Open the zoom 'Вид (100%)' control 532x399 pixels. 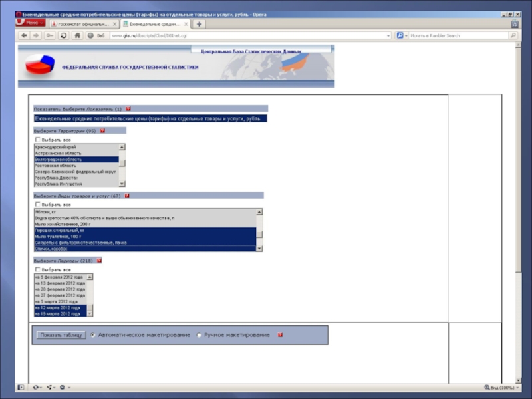coord(501,388)
